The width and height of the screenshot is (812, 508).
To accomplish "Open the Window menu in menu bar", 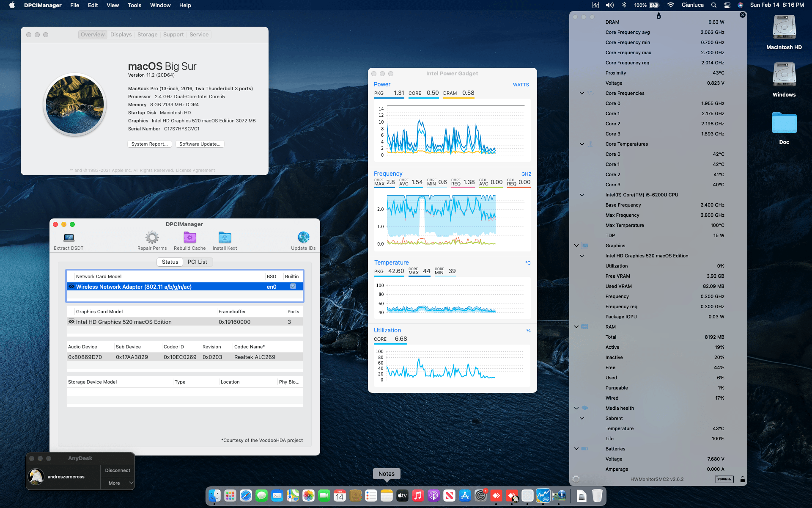I will (x=160, y=5).
